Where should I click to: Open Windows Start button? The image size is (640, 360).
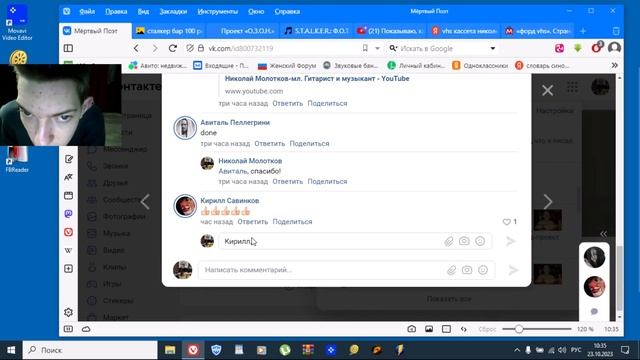pyautogui.click(x=11, y=350)
